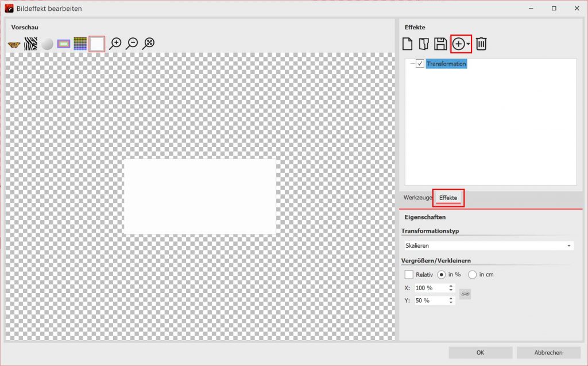This screenshot has height=366, width=588.
Task: Fit preview to window with magnifier
Action: tap(149, 44)
